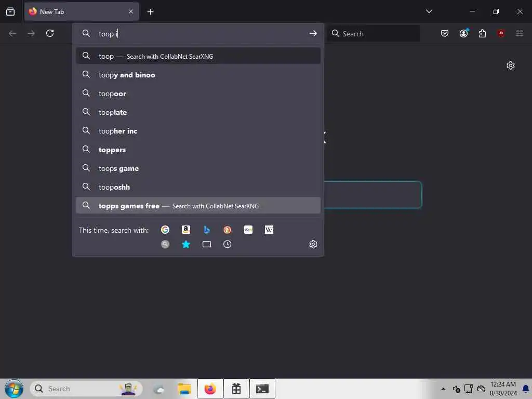Click the Go arrow in the address bar
This screenshot has width=532, height=399.
313,33
